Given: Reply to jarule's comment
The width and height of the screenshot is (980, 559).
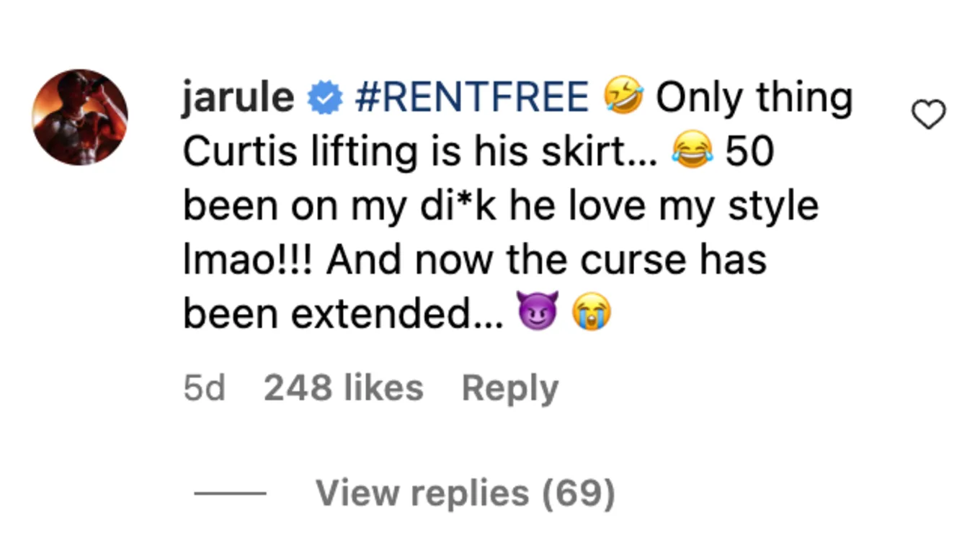Looking at the screenshot, I should pos(509,387).
